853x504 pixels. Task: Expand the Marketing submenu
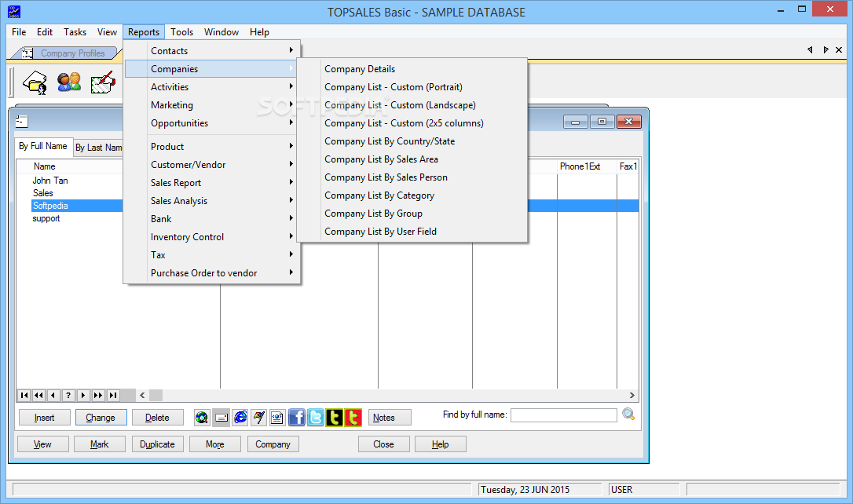tap(212, 105)
